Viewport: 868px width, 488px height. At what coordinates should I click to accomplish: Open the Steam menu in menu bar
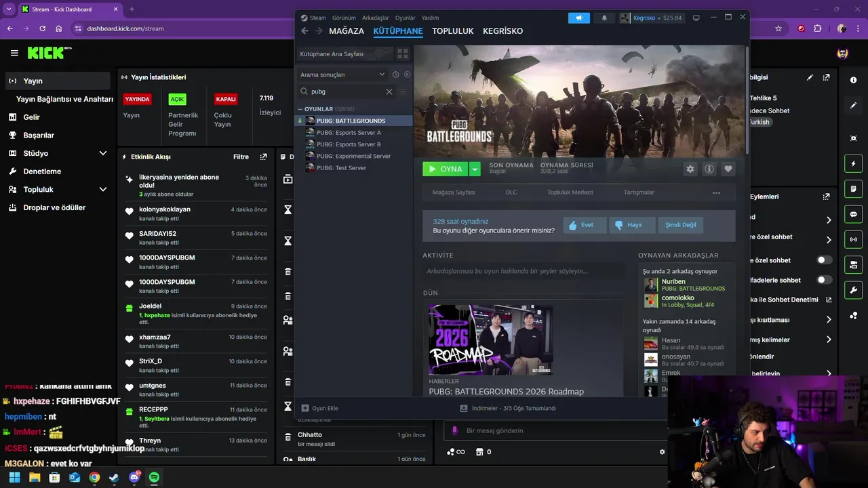pyautogui.click(x=318, y=18)
